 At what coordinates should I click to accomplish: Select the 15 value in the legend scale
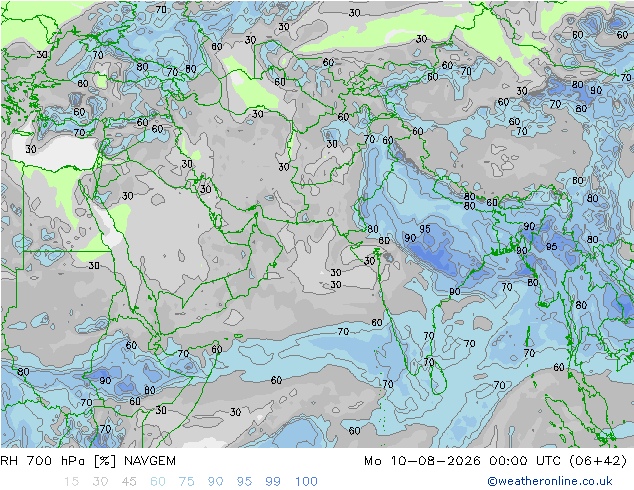(x=71, y=482)
